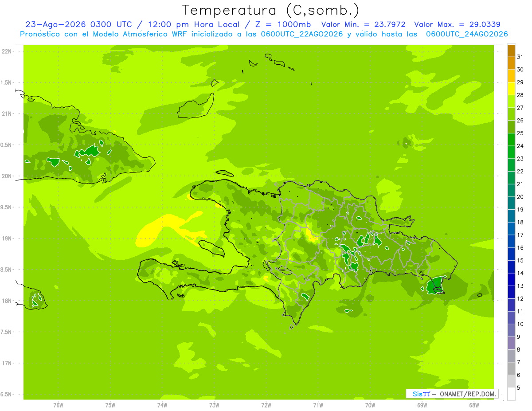Click the valid-until time "0600UTC_24AGO2026"

(x=467, y=34)
